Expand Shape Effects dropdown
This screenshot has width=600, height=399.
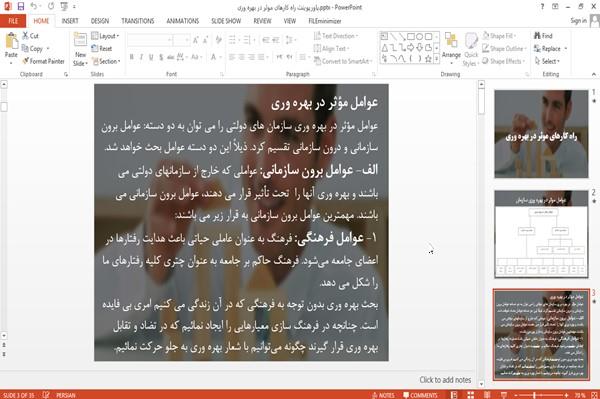503,61
